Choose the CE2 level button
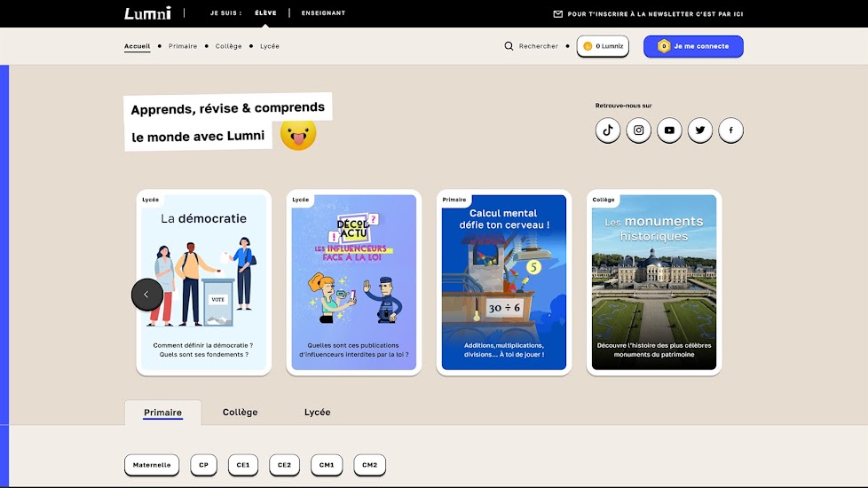This screenshot has width=868, height=488. coord(284,465)
